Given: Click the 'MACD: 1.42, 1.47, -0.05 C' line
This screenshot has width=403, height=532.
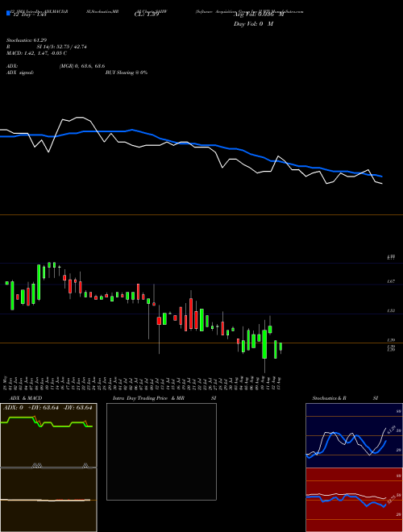Looking at the screenshot, I should [x=36, y=53].
